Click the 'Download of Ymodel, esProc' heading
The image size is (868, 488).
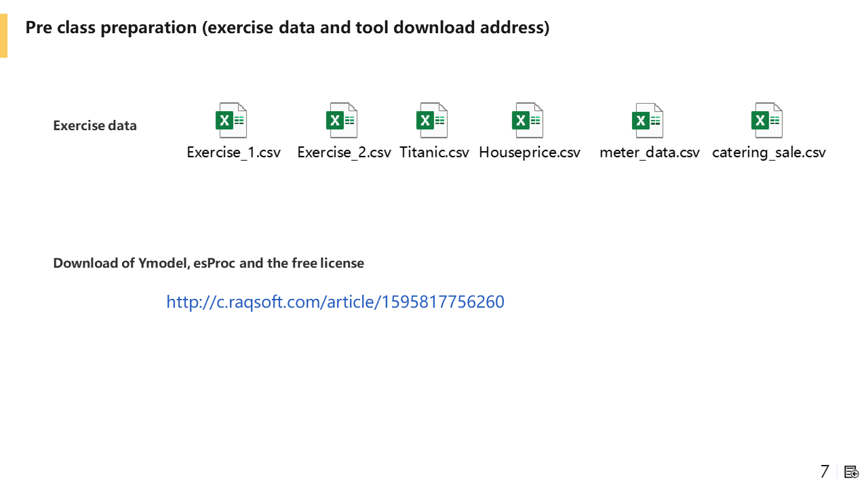[208, 263]
